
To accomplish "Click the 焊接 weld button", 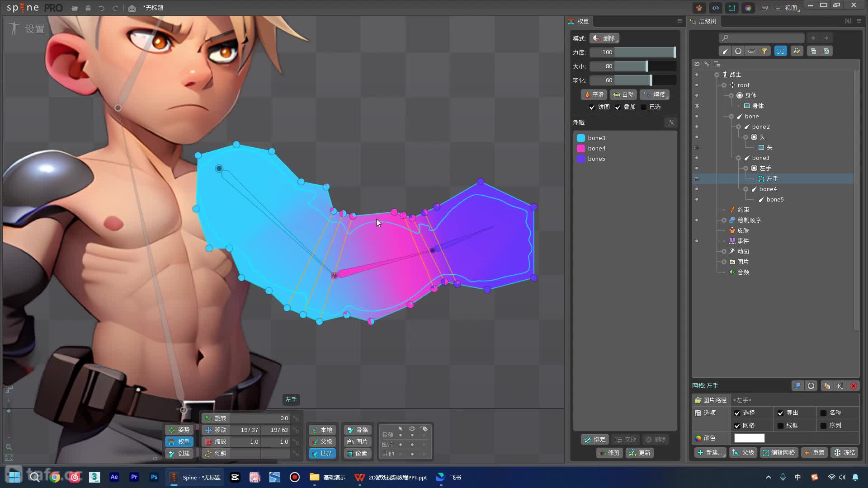I will tap(655, 94).
